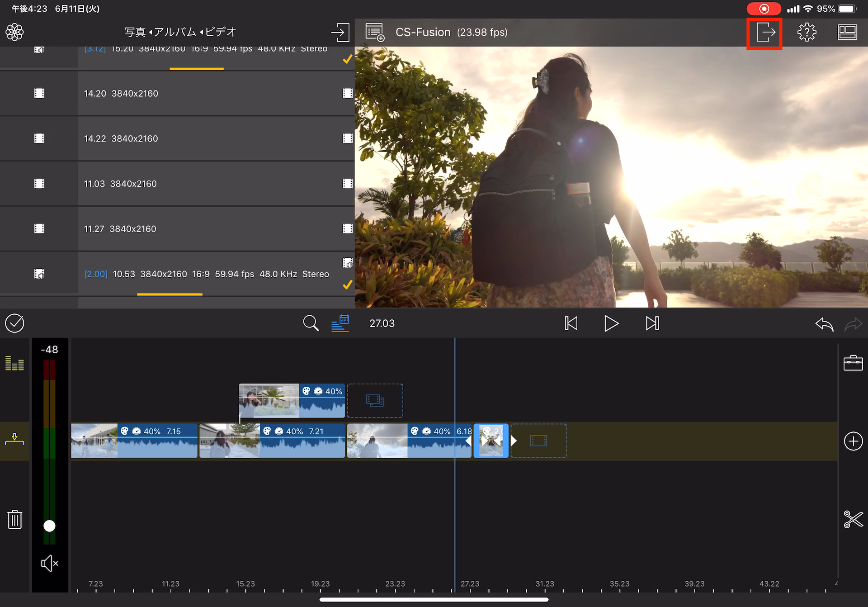
Task: Tap the Photos flower source icon
Action: click(x=14, y=32)
